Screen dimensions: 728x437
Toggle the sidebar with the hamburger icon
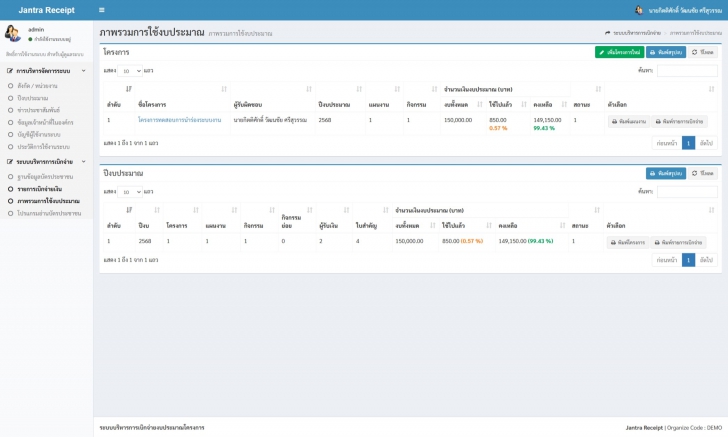(x=102, y=10)
